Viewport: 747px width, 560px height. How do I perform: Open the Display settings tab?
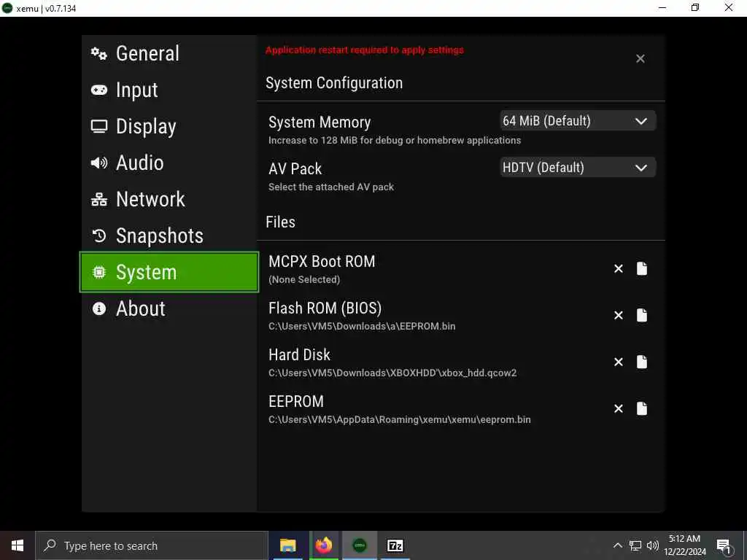point(169,126)
